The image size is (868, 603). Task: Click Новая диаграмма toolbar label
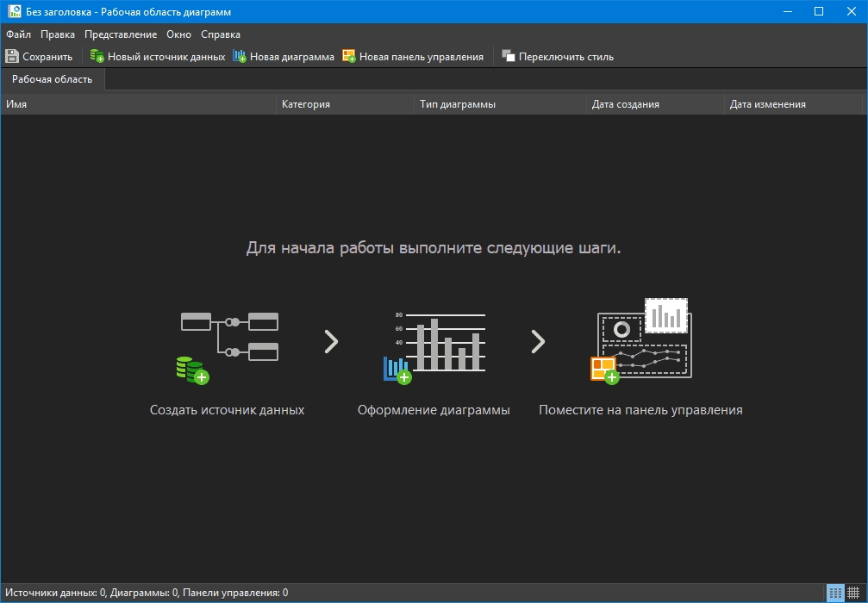(291, 57)
